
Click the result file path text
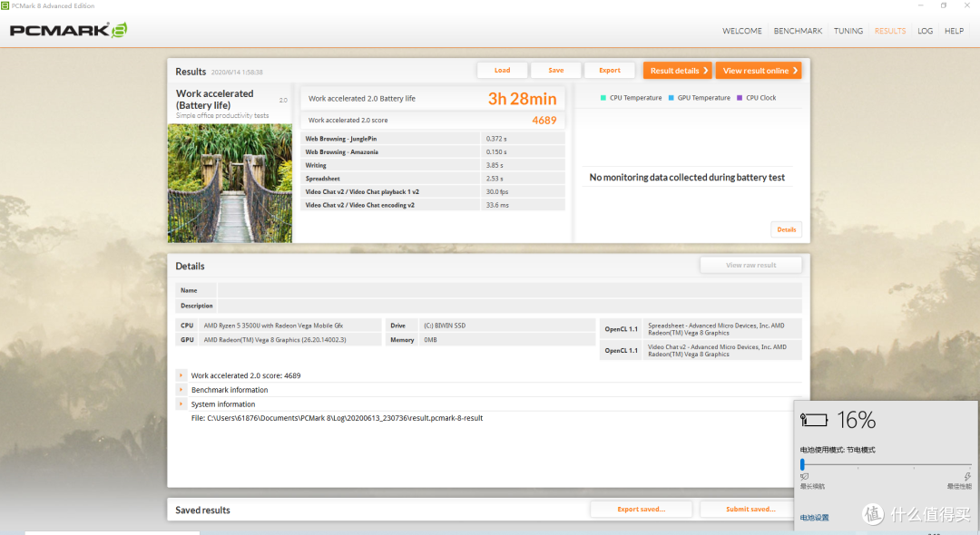coord(337,418)
